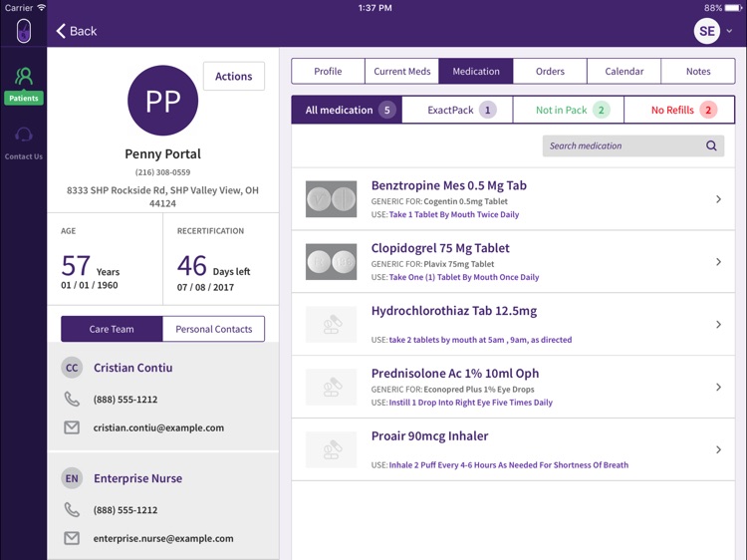
Task: Click the 1:37 PM clock
Action: pos(374,8)
